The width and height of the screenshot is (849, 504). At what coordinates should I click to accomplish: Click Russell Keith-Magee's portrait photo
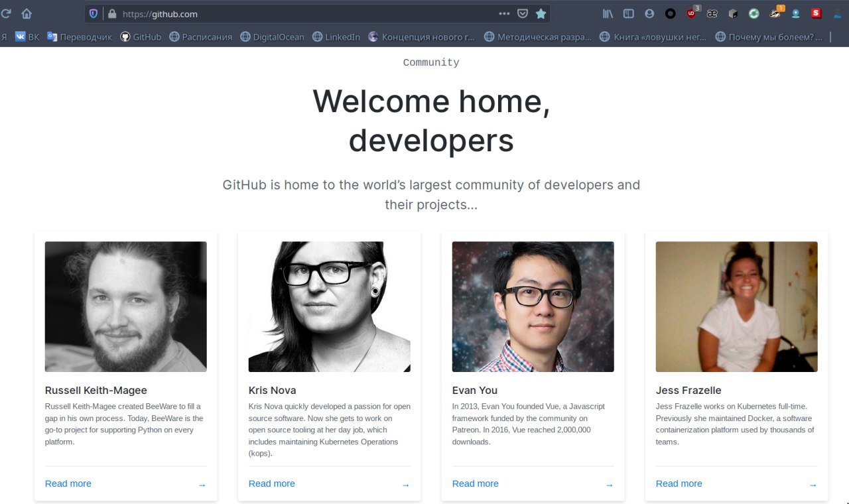point(126,306)
